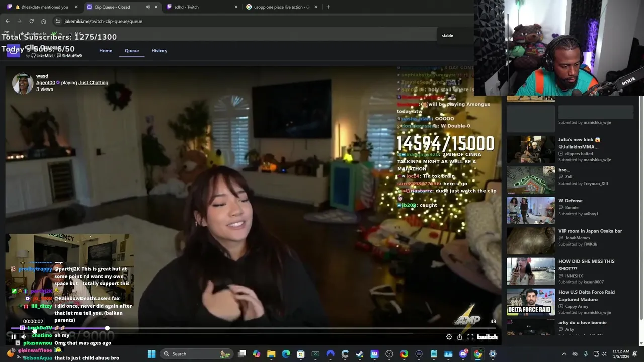
Task: Open the SirMuffin9 link
Action: point(69,56)
